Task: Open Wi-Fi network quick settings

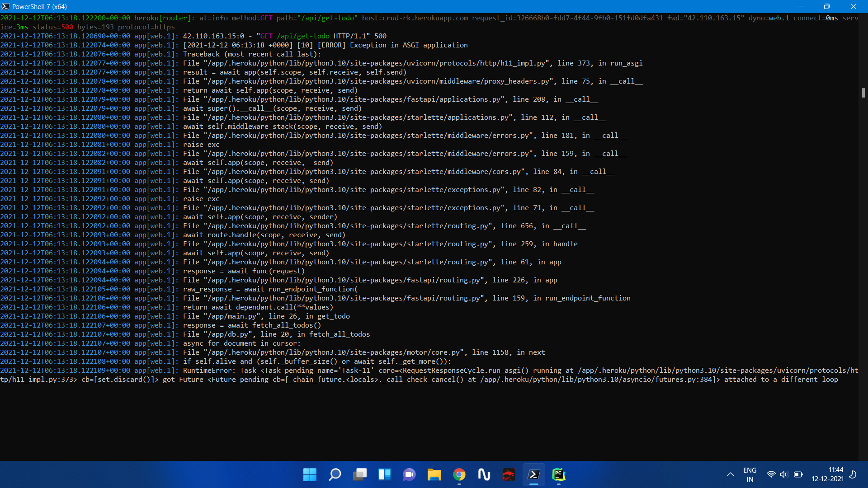Action: pos(771,474)
